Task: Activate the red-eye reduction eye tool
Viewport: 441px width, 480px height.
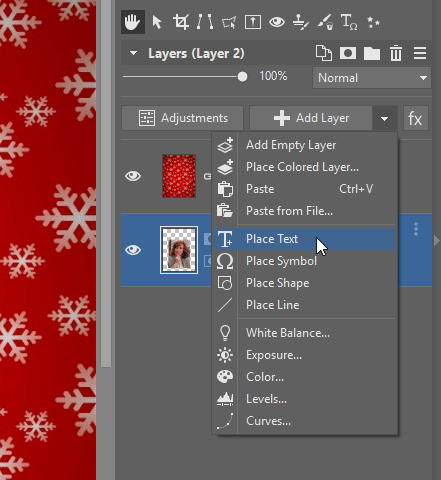Action: point(277,22)
